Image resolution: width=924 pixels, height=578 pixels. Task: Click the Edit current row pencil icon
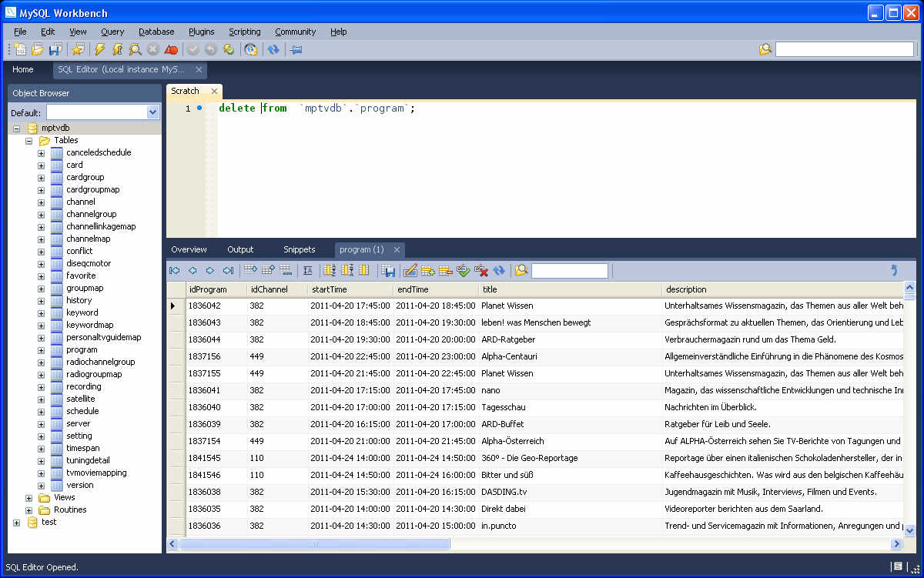410,270
